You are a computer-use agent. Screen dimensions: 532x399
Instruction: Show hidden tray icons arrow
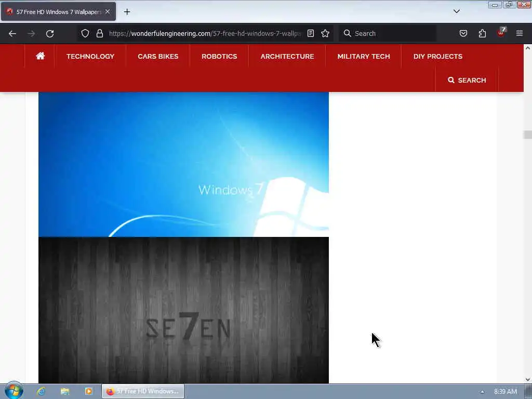[482, 392]
